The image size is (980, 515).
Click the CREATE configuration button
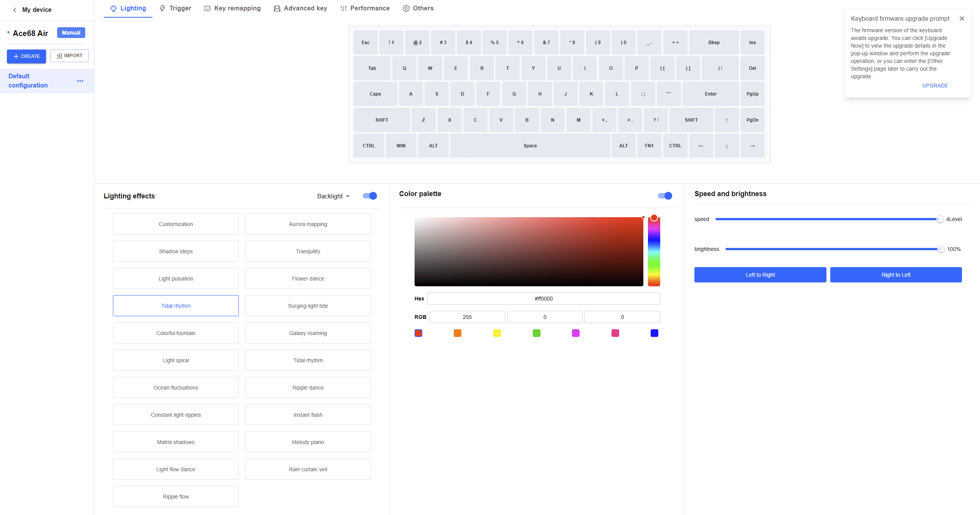pyautogui.click(x=26, y=56)
